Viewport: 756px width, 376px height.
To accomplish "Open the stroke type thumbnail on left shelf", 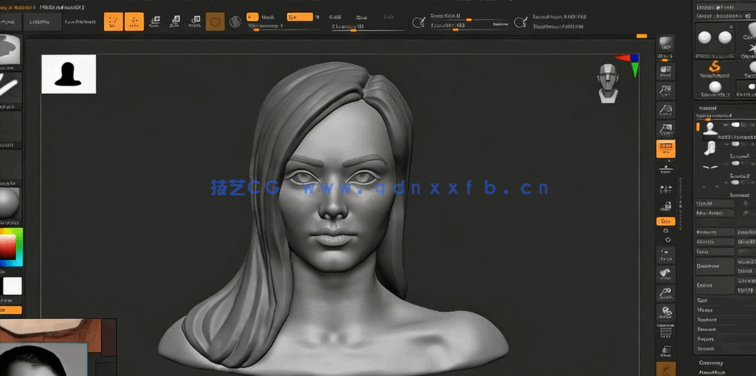I will pyautogui.click(x=10, y=88).
